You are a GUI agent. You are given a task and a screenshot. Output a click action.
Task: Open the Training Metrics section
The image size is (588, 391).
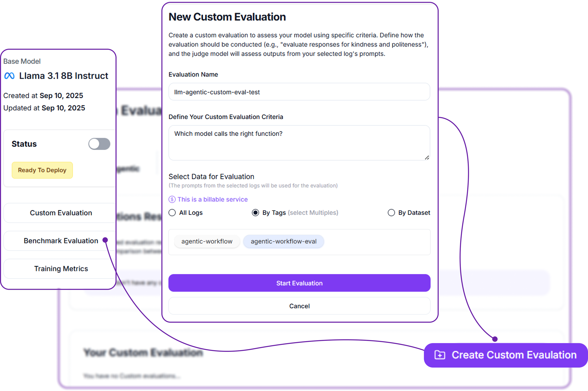[61, 269]
